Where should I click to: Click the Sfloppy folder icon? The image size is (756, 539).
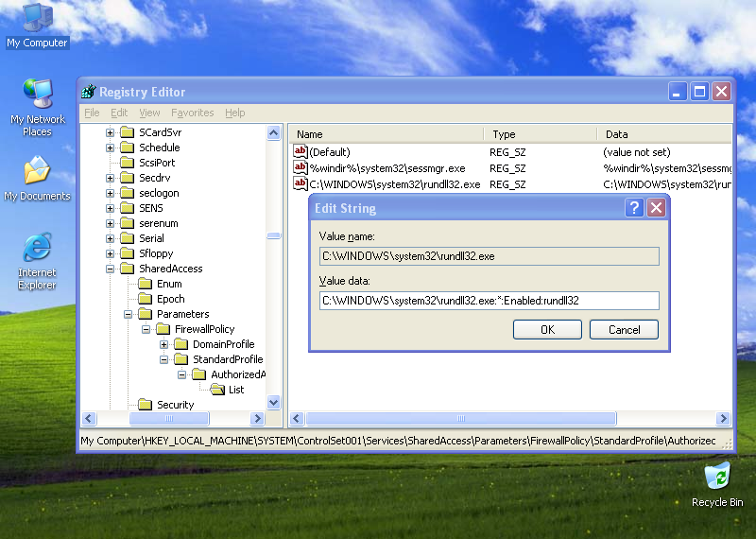click(x=128, y=253)
